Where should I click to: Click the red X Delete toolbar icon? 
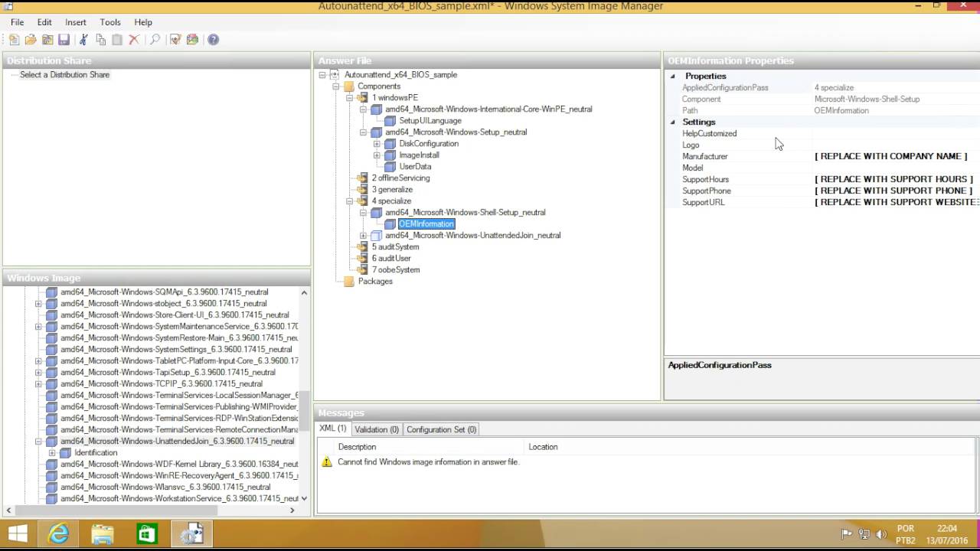pyautogui.click(x=134, y=40)
